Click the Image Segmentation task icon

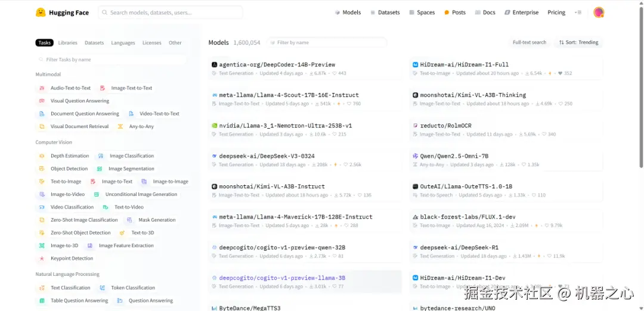100,169
